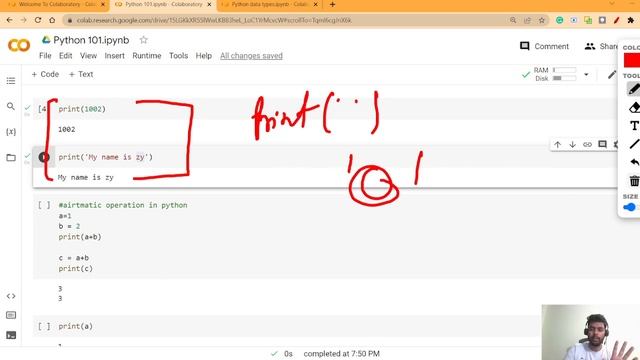This screenshot has width=640, height=360.
Task: Run the arithmetic operation cell bracket
Action: [44, 205]
